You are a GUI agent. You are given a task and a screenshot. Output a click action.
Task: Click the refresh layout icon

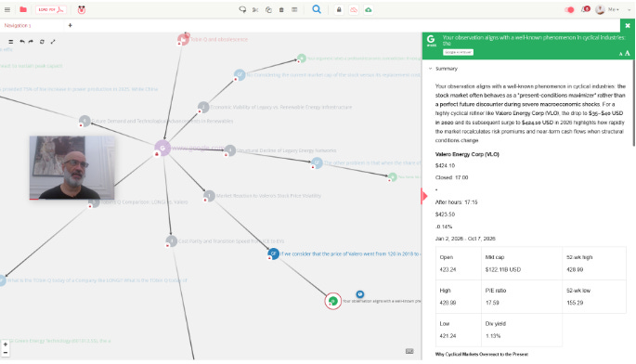42,42
